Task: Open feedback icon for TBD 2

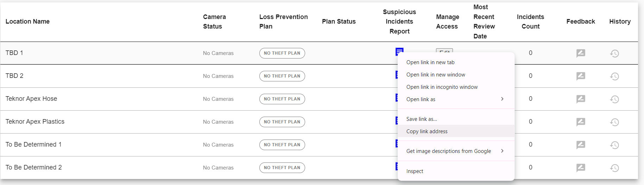Action: 581,76
